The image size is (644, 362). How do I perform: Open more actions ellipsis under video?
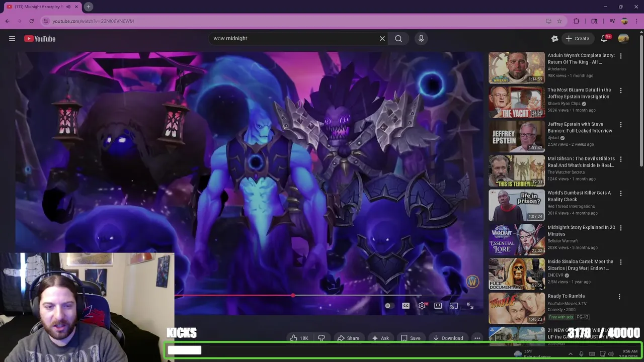477,338
